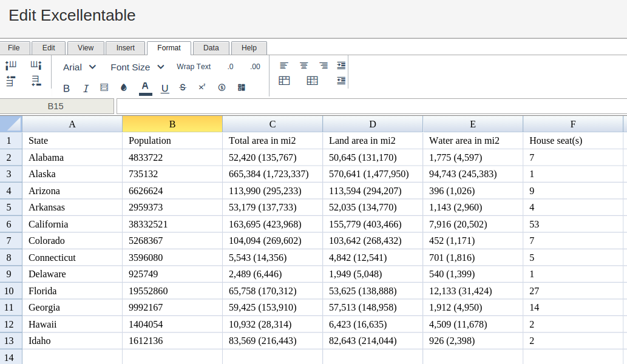
Task: Open the cell fill color droplet
Action: (x=124, y=87)
